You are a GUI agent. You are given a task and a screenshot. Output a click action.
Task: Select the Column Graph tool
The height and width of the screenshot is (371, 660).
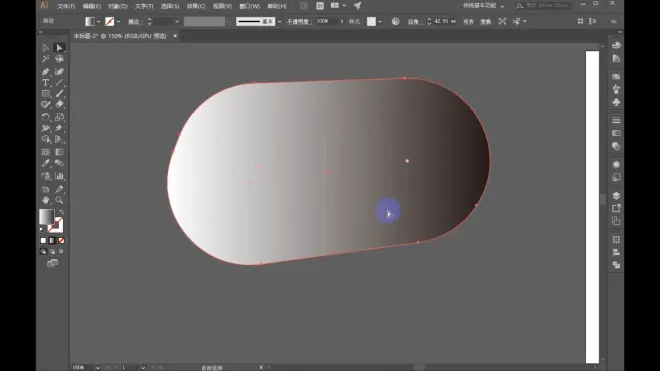[x=59, y=176]
